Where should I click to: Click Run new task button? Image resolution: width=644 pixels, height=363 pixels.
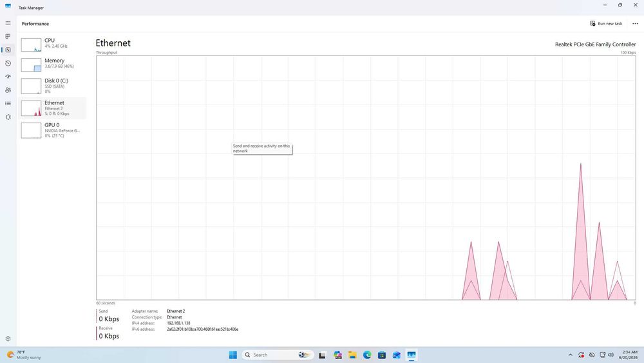[x=606, y=23]
